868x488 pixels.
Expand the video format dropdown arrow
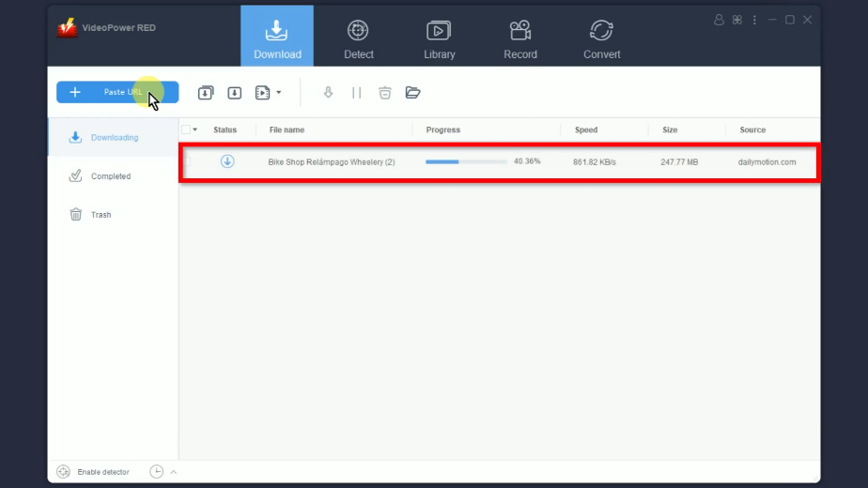point(278,92)
